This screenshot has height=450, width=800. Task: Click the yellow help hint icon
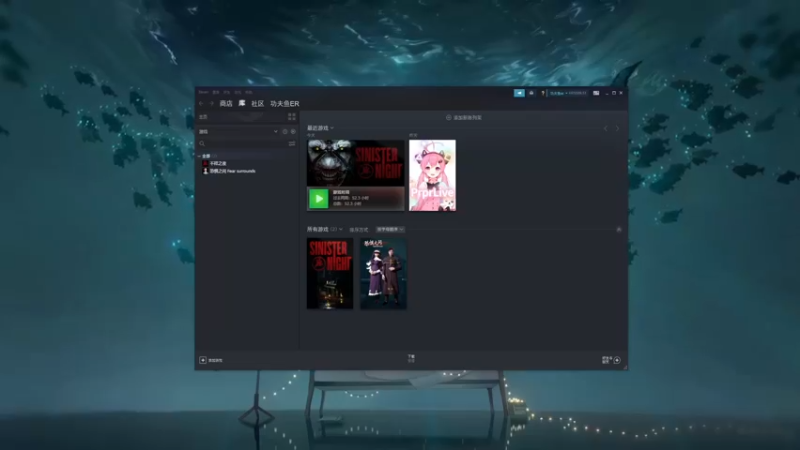pyautogui.click(x=543, y=93)
